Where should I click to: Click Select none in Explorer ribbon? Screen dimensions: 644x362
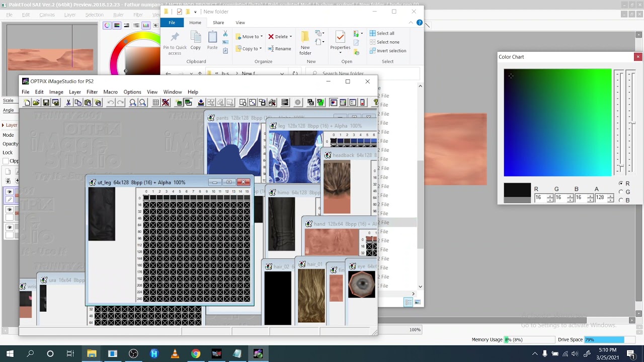click(x=384, y=42)
